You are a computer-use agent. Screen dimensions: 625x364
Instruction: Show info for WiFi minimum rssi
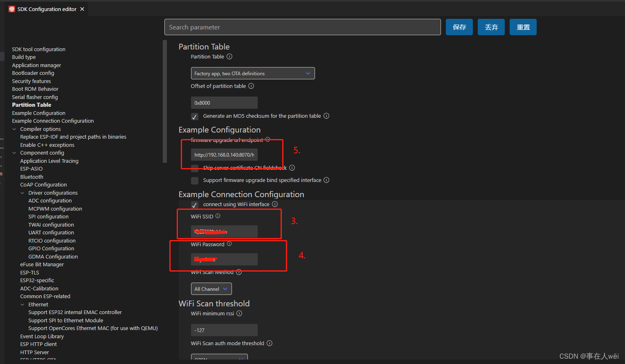[x=239, y=313]
